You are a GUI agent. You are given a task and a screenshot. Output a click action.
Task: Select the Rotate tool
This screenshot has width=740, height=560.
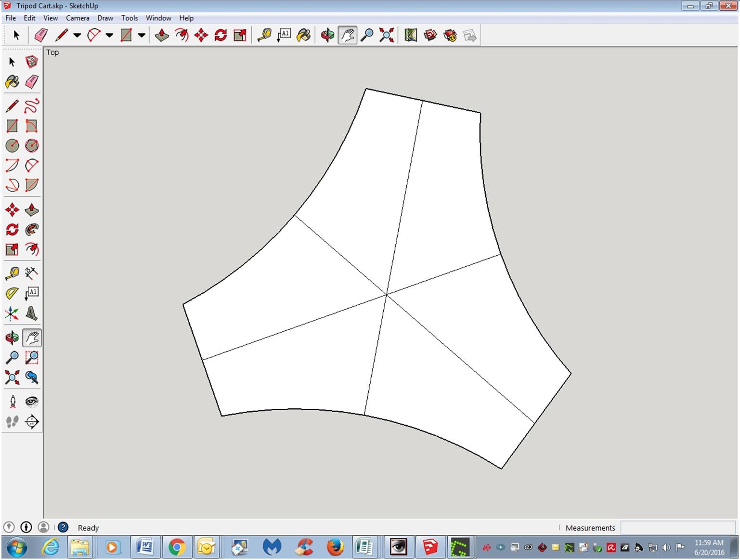coord(220,35)
